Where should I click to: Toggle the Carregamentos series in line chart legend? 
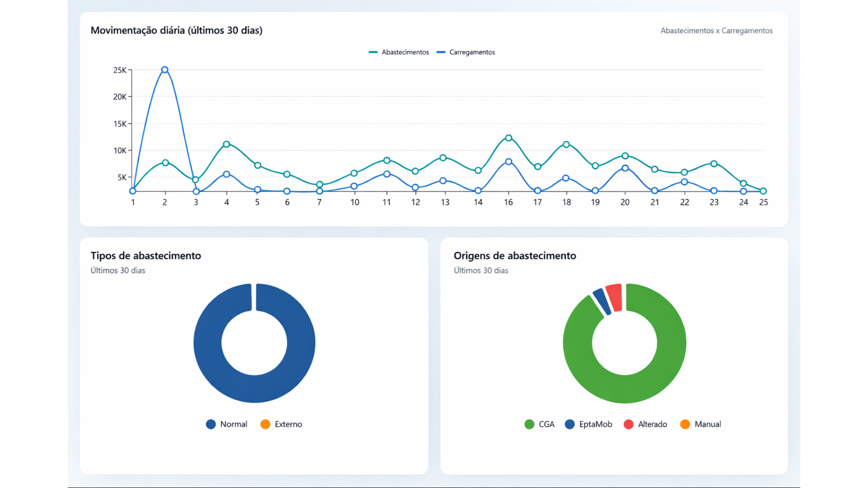pyautogui.click(x=466, y=52)
